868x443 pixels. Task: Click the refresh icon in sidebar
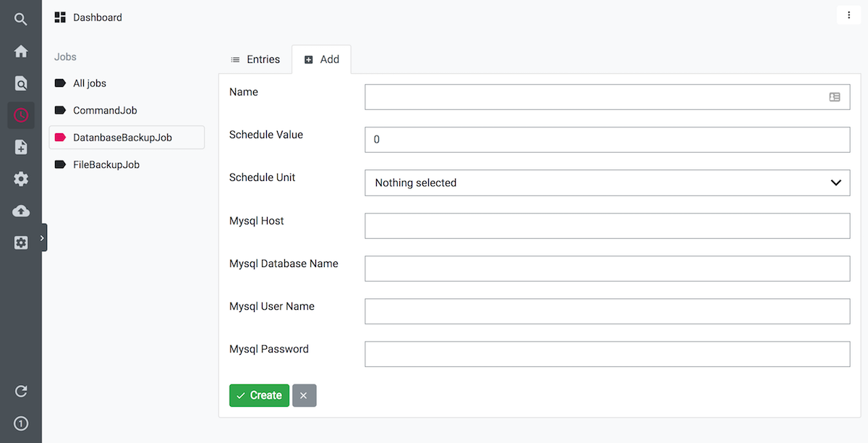pos(21,392)
